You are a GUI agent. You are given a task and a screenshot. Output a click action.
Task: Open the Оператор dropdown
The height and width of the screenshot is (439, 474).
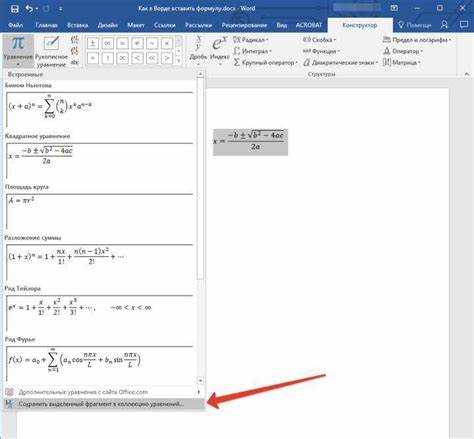tap(403, 51)
